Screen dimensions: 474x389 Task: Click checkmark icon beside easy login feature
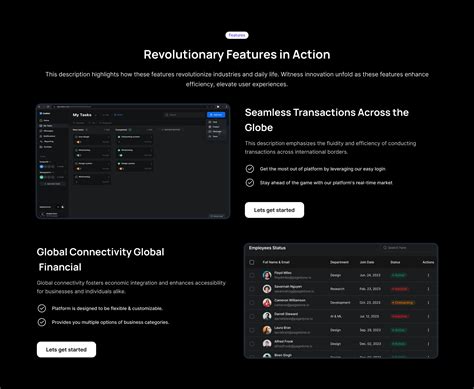(x=250, y=169)
